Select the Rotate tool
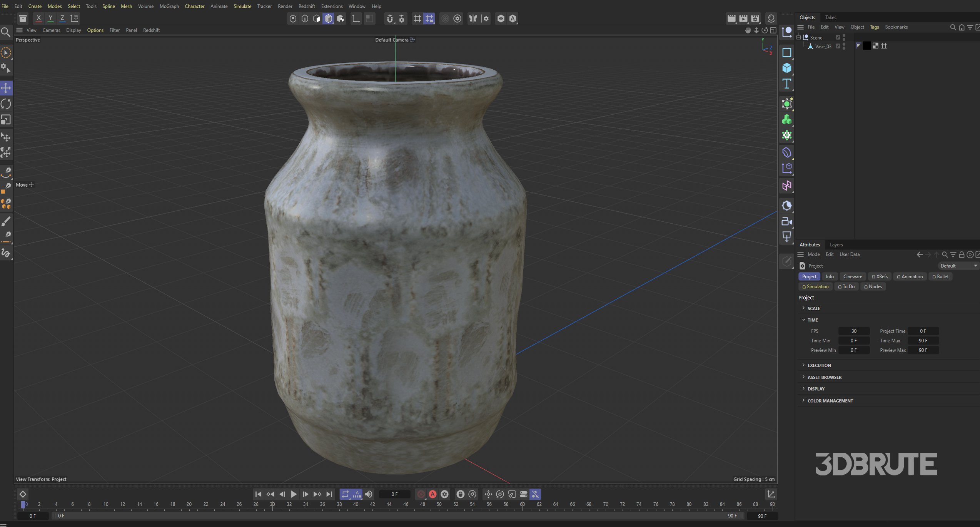The image size is (980, 527). [6, 104]
